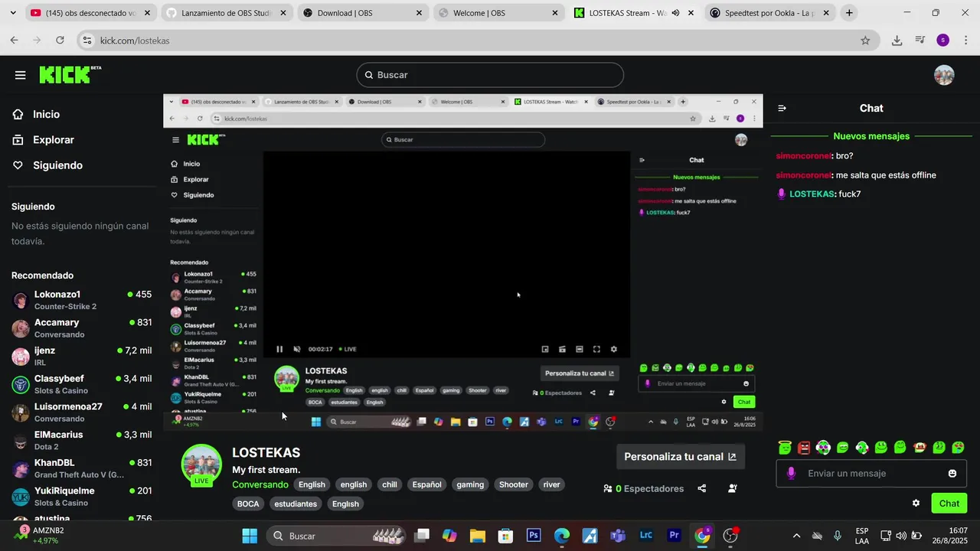Image resolution: width=980 pixels, height=551 pixels.
Task: Select the gaming tag
Action: (x=470, y=484)
